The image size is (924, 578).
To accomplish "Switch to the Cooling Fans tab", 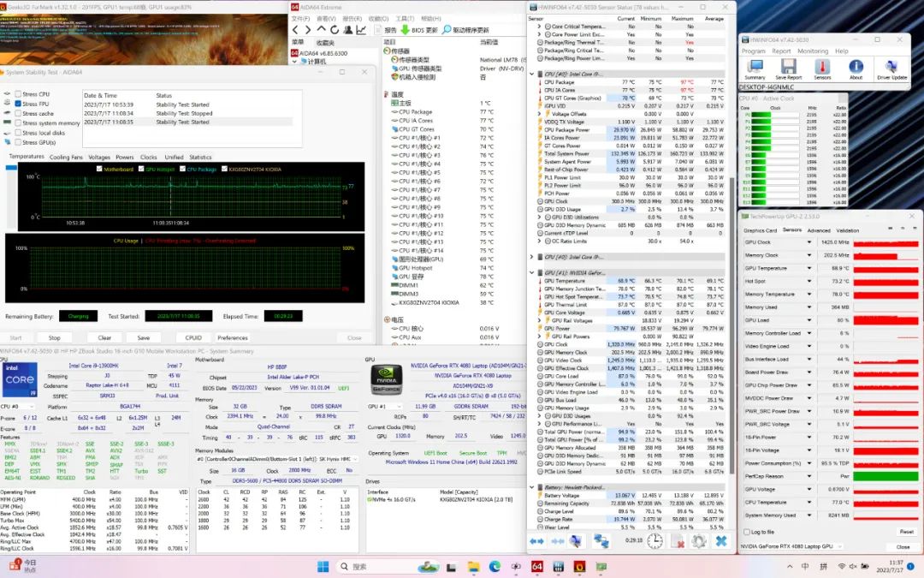I will point(66,158).
